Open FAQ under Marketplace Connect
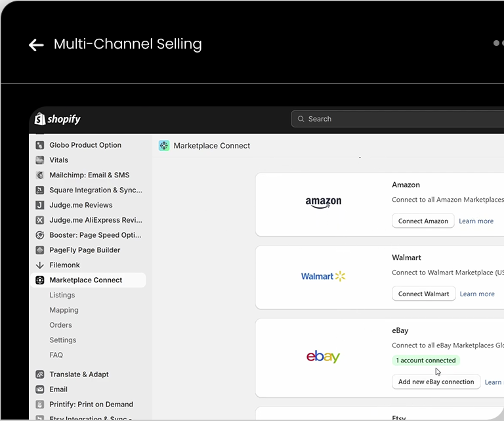This screenshot has height=421, width=504. pos(56,355)
